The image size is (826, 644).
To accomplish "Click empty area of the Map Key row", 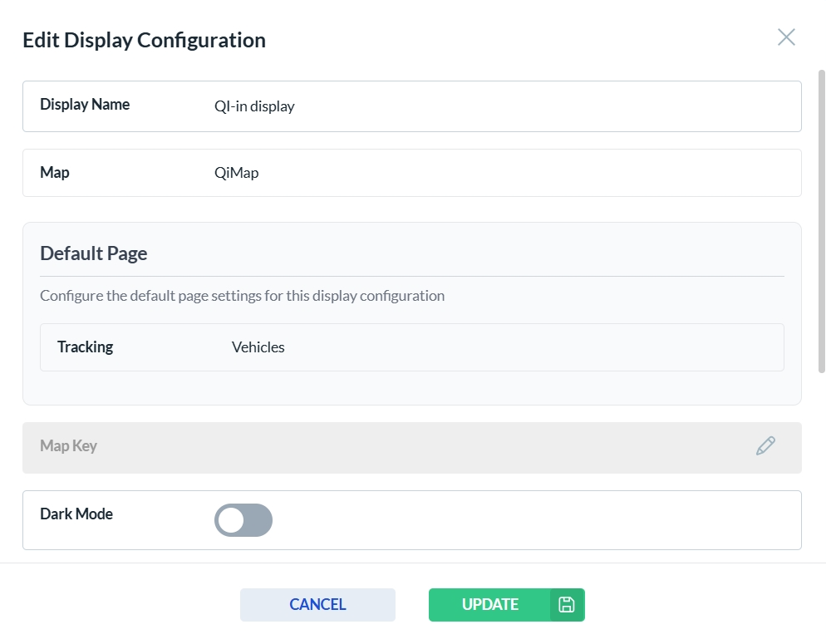I will coord(415,447).
